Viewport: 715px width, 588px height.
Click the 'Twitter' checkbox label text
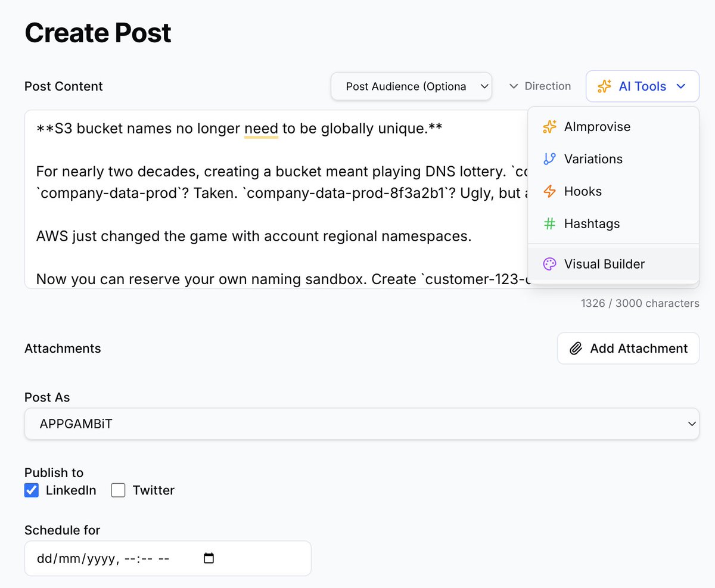coord(154,490)
